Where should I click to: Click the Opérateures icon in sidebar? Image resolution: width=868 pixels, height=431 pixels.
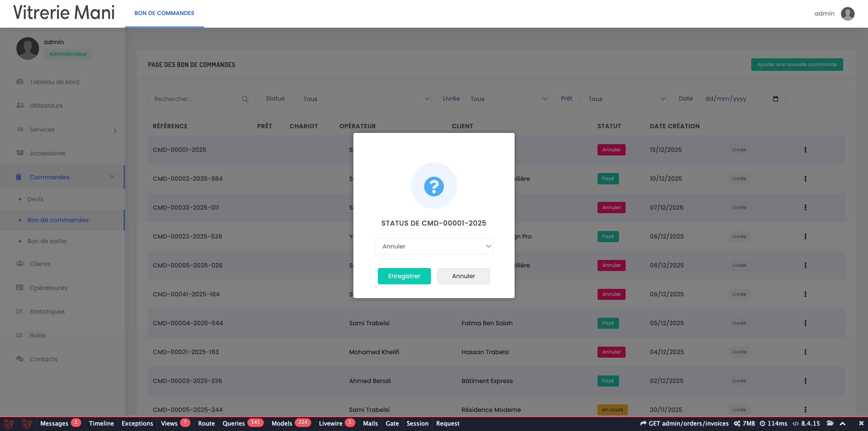pos(20,287)
